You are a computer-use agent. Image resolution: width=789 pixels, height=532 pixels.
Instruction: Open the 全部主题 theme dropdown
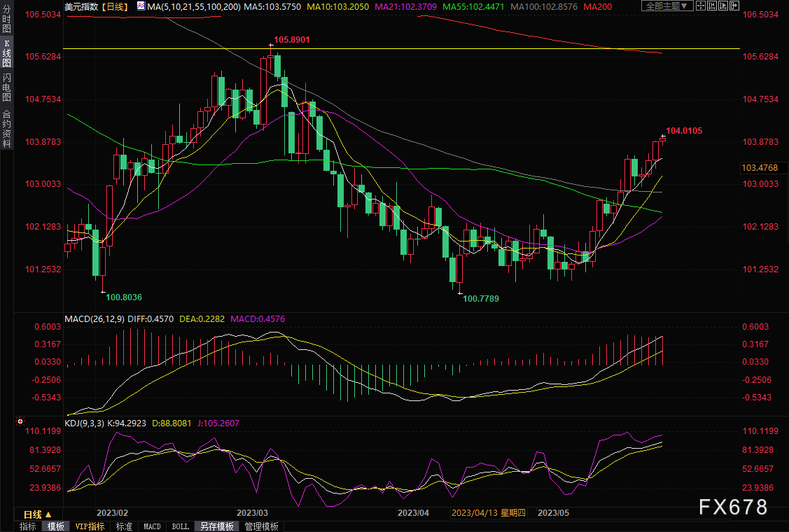click(666, 6)
